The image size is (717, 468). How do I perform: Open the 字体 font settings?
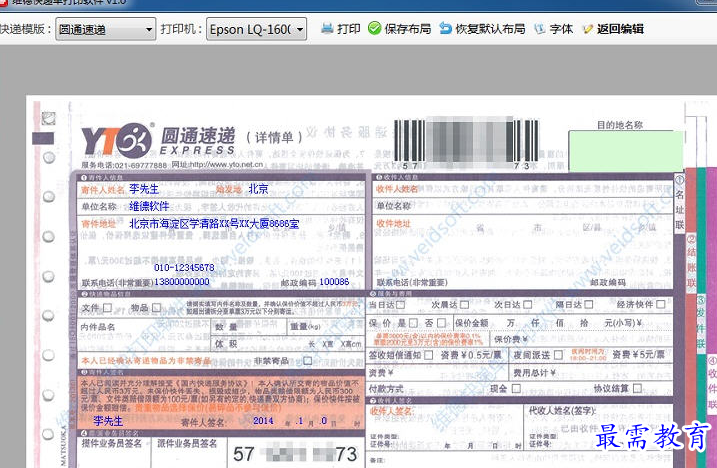[x=553, y=29]
